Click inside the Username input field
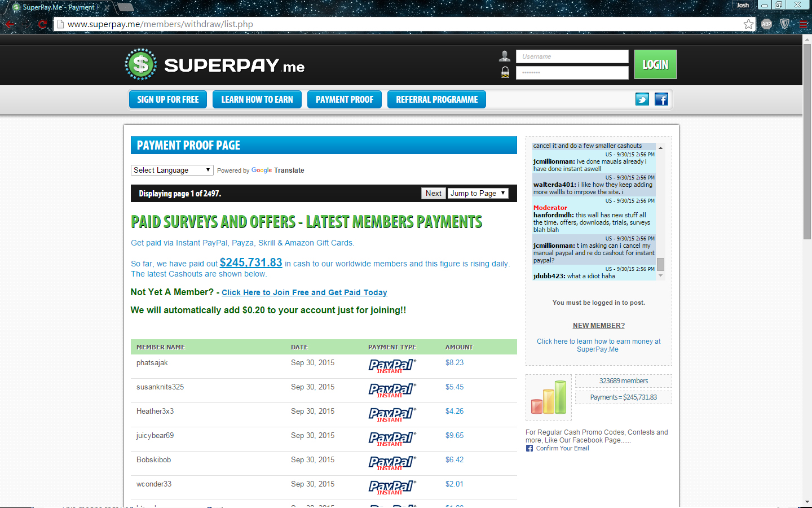Image resolution: width=812 pixels, height=508 pixels. 572,56
